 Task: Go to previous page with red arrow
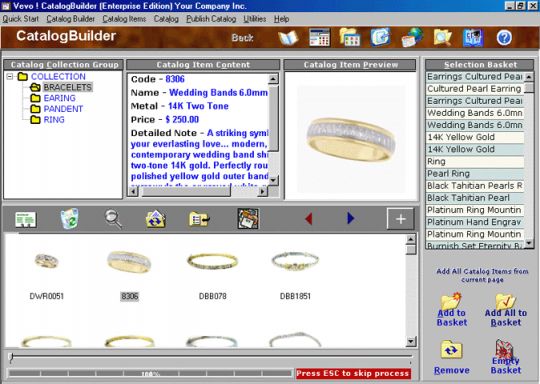[x=309, y=218]
